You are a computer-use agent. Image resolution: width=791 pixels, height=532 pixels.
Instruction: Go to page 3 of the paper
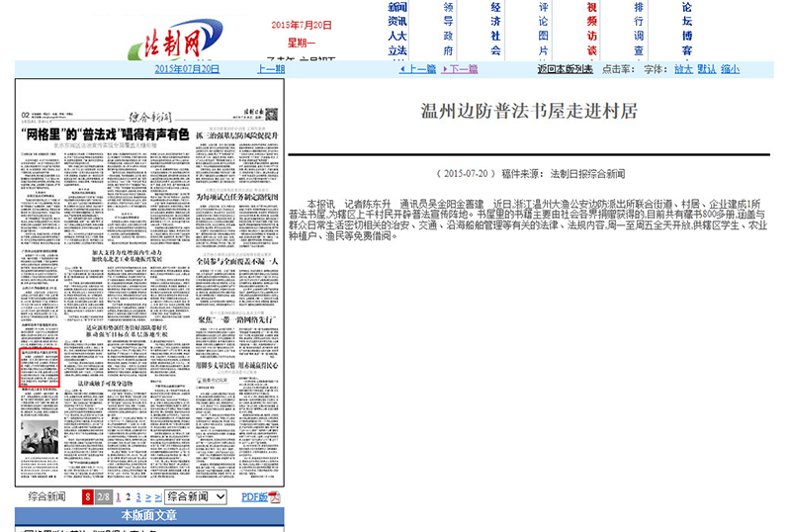click(138, 497)
